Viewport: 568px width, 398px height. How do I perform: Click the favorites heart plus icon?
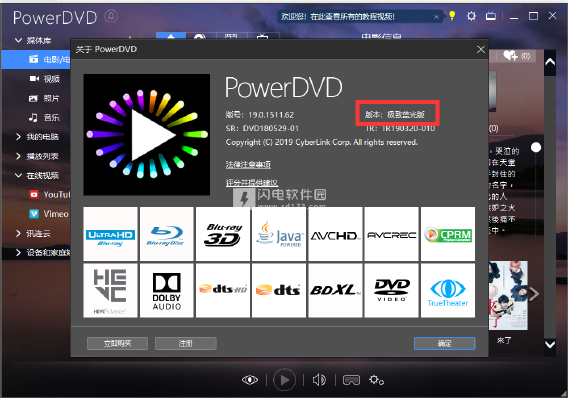tap(510, 56)
